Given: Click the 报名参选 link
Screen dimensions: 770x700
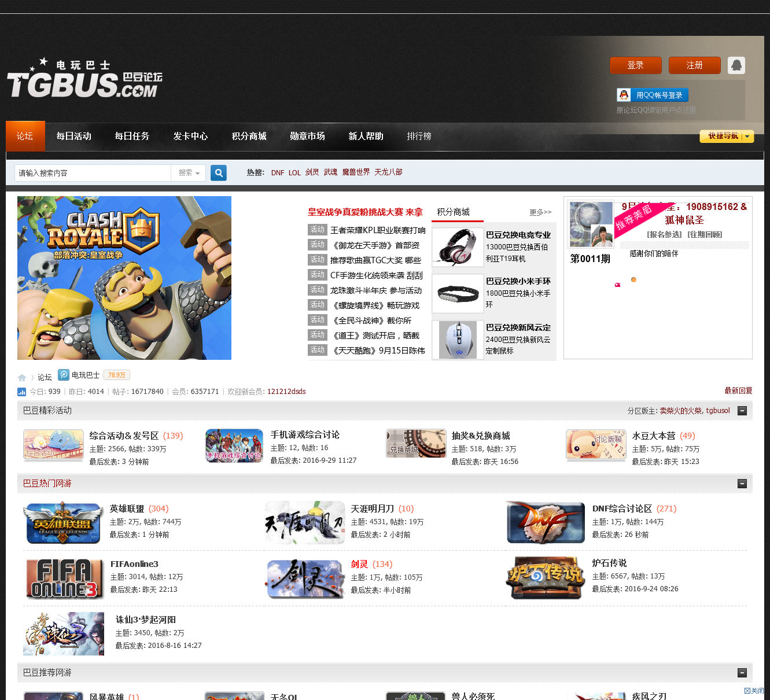Looking at the screenshot, I should coord(665,234).
